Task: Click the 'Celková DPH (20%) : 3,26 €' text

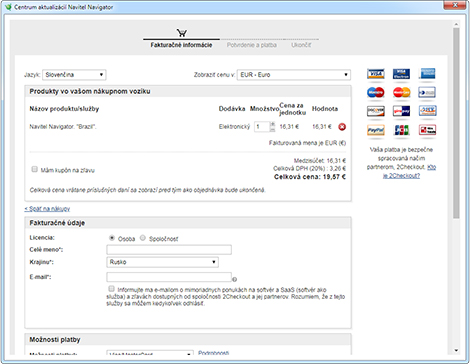Action: click(310, 168)
